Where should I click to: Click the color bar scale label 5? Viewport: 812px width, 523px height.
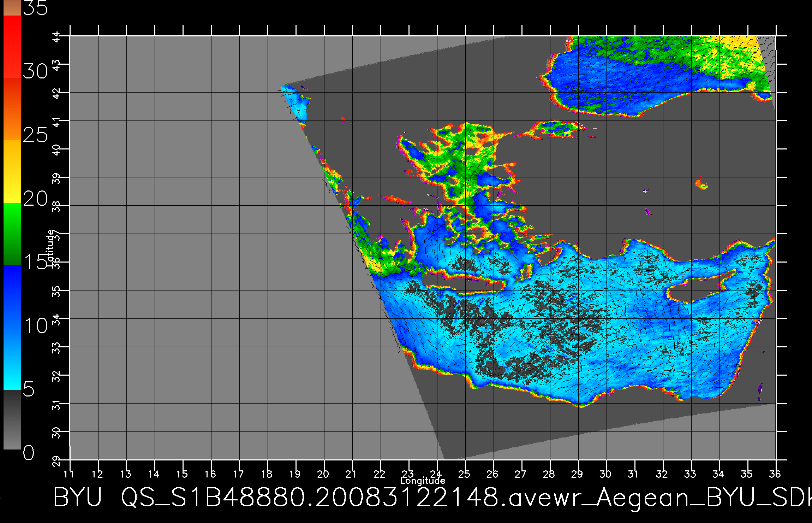point(29,389)
